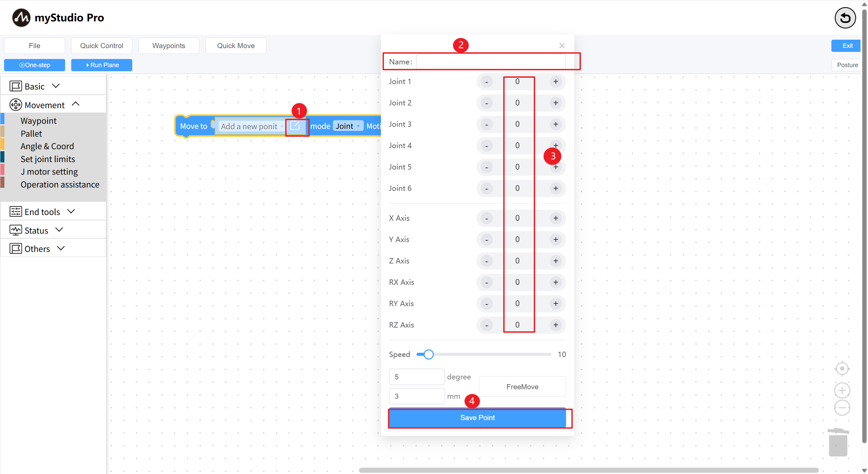Click the trash can icon
868x474 pixels.
pos(838,442)
